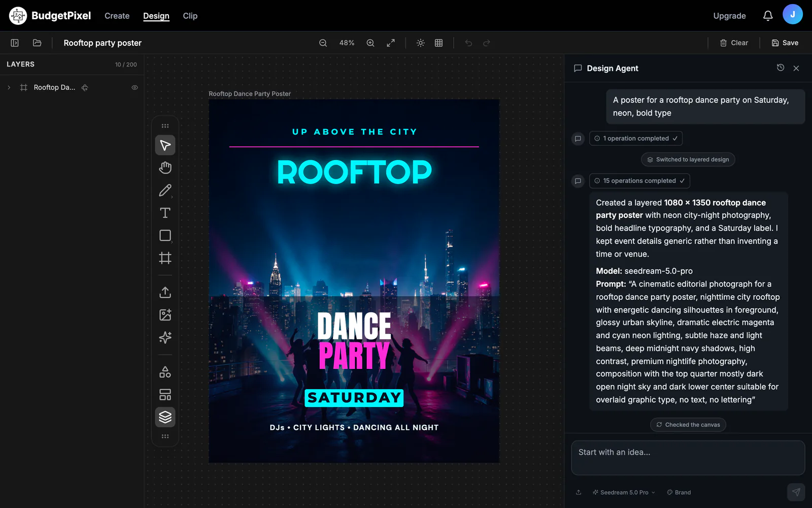Fit canvas to screen
Screen dimensions: 812x508
click(391, 43)
